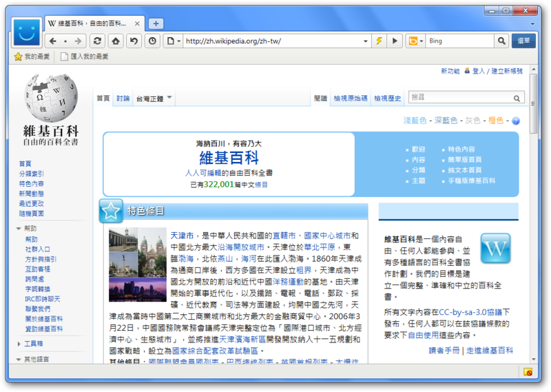Open the new page dropdown arrow
The image size is (551, 392).
[x=179, y=41]
